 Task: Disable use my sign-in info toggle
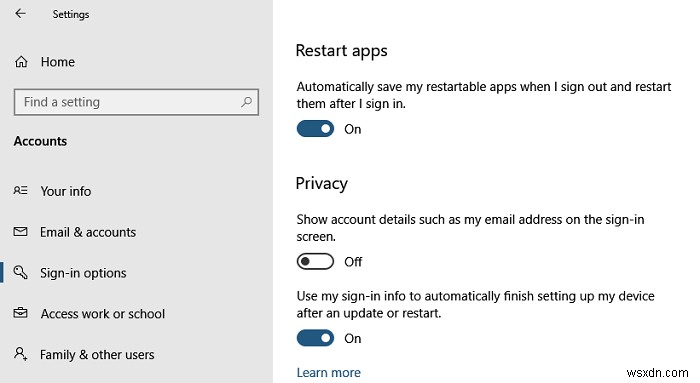[315, 338]
